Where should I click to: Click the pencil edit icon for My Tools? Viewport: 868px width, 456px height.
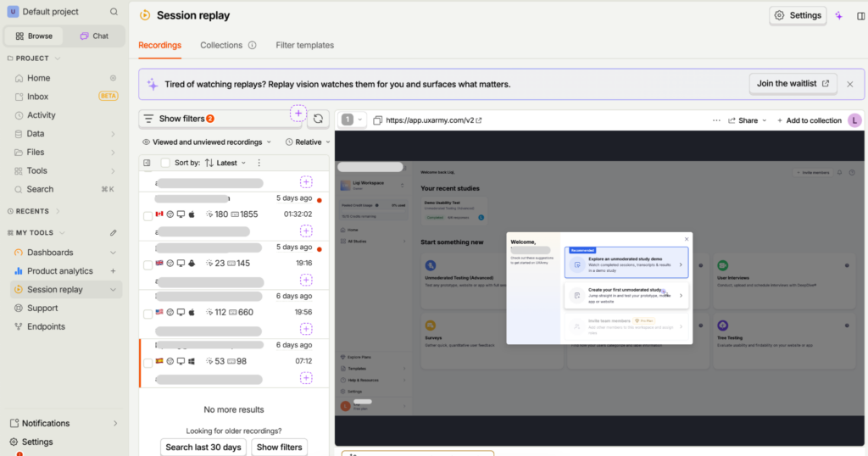tap(113, 233)
